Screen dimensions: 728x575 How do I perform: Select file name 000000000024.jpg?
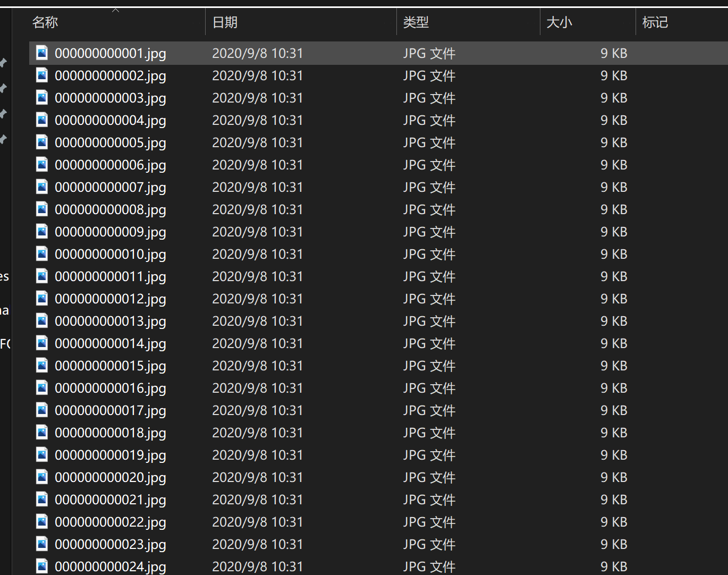click(x=111, y=567)
